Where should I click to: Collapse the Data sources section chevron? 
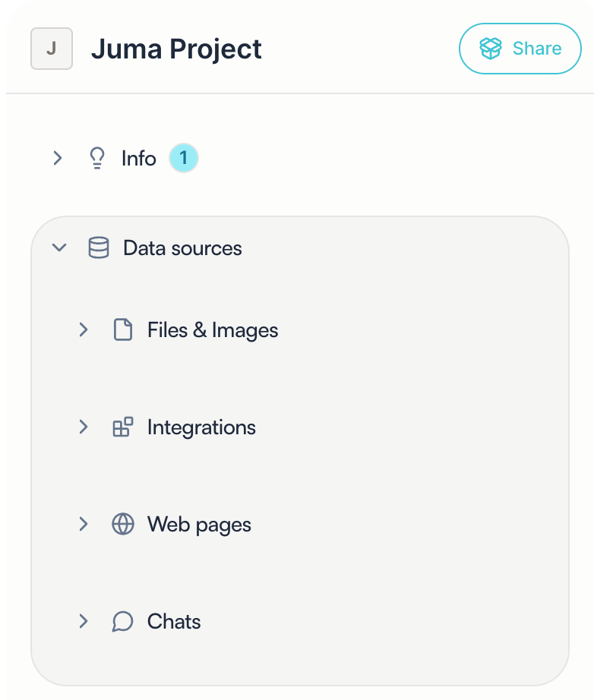point(59,248)
